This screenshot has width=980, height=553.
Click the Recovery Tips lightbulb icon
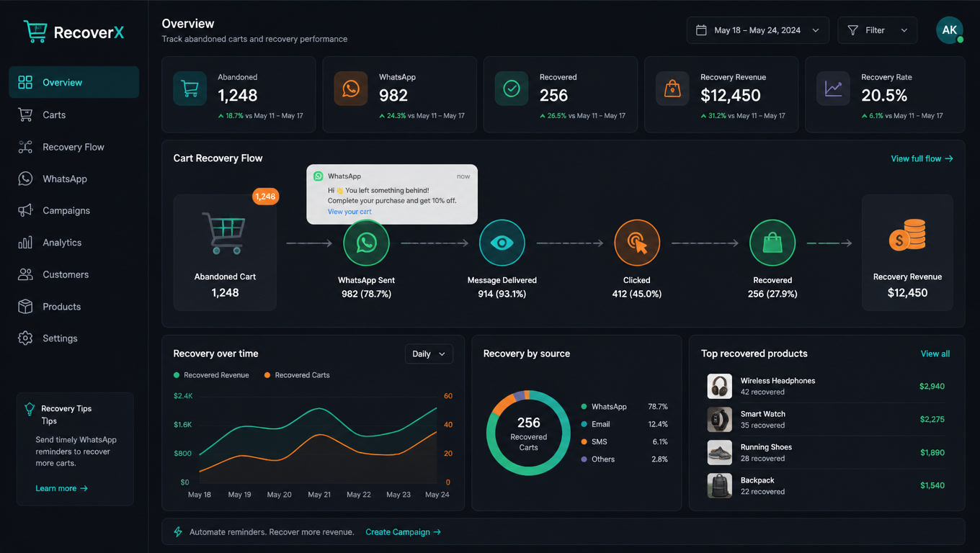click(x=30, y=409)
